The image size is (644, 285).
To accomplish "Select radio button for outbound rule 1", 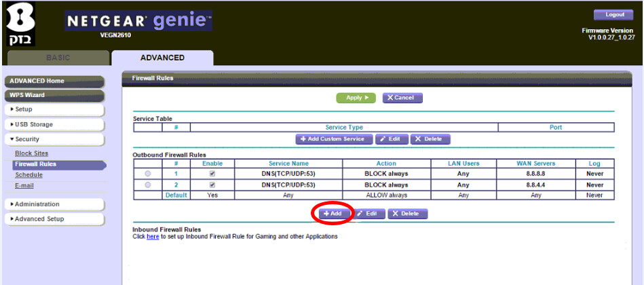I will tap(148, 174).
